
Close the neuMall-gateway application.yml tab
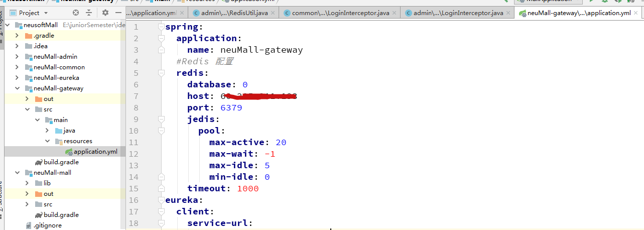click(637, 13)
